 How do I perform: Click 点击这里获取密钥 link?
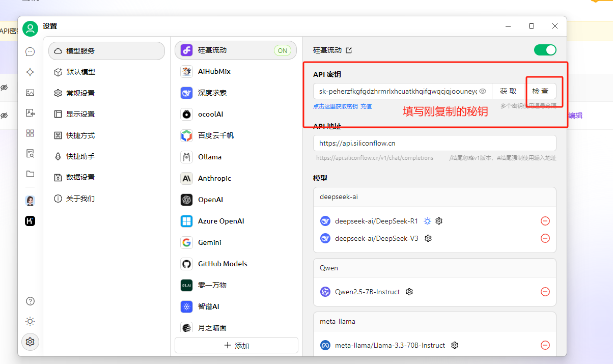point(336,106)
